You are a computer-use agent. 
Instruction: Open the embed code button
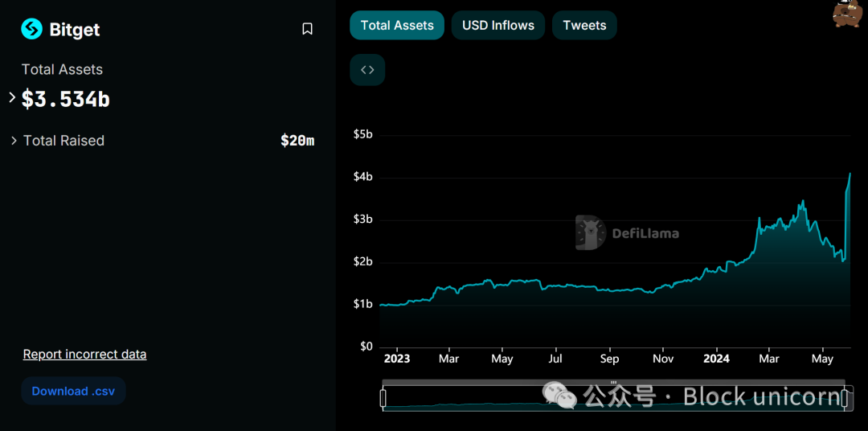coord(367,70)
